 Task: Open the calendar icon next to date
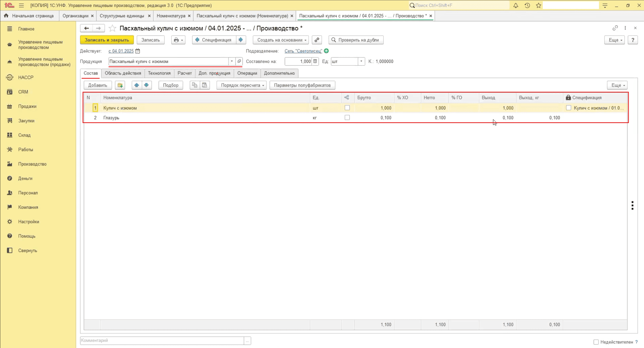137,51
